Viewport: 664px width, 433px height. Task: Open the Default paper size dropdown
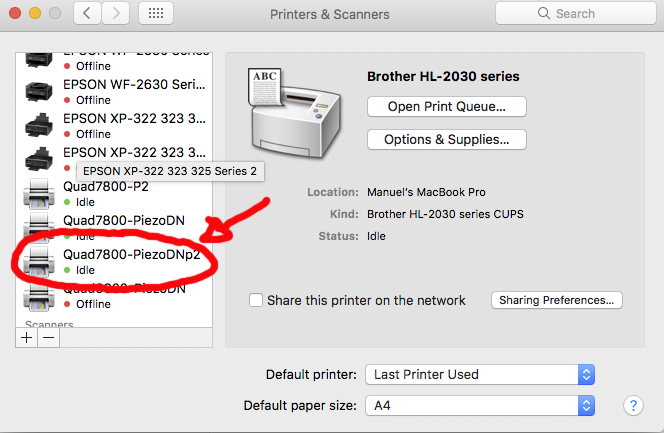pyautogui.click(x=480, y=406)
